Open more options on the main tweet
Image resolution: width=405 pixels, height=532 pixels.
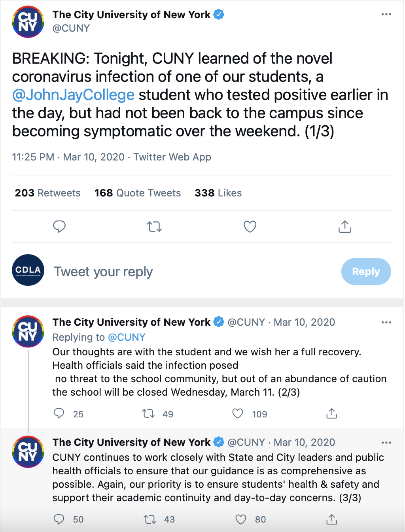pos(386,15)
